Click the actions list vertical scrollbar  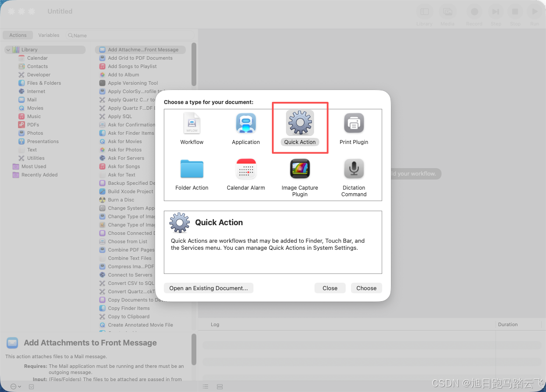(x=194, y=65)
